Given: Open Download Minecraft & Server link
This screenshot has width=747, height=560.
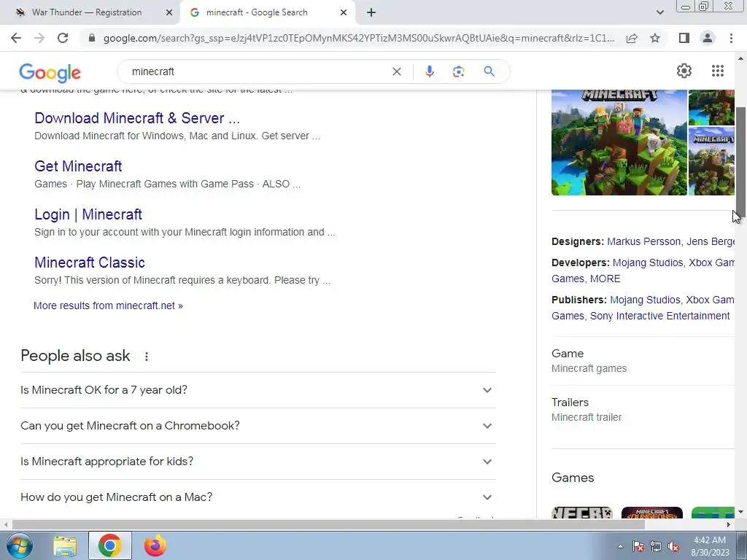Looking at the screenshot, I should pos(137,118).
